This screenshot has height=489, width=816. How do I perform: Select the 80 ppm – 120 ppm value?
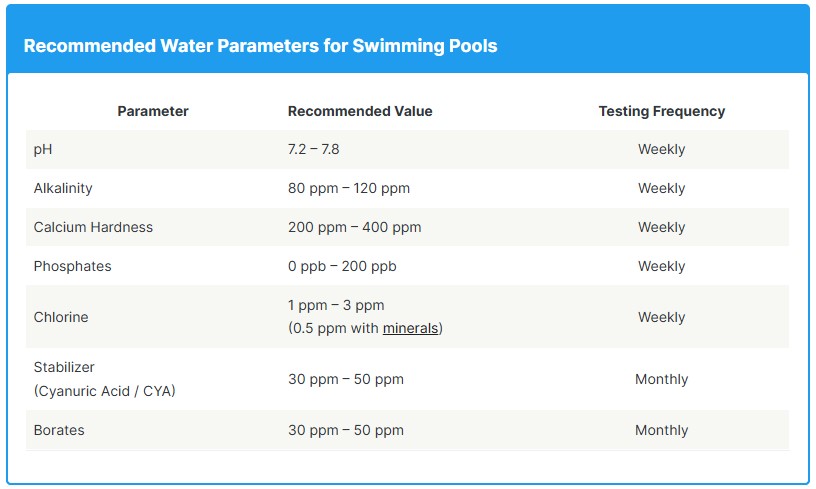pyautogui.click(x=349, y=188)
